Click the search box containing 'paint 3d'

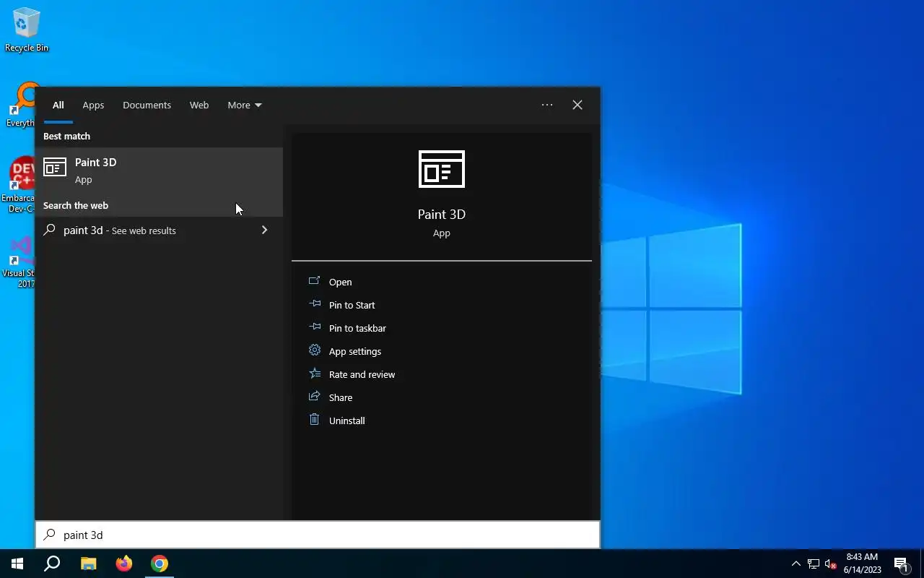tap(318, 535)
